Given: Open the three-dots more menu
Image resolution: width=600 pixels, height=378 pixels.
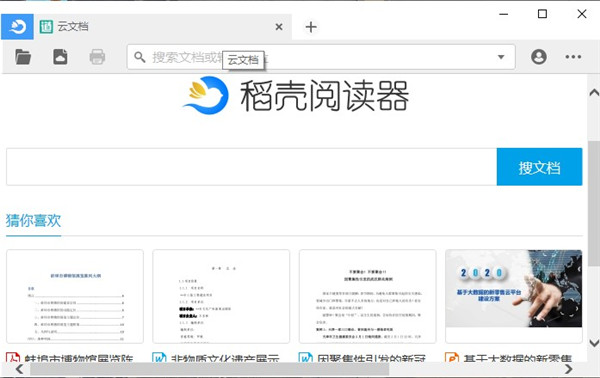Looking at the screenshot, I should pyautogui.click(x=573, y=57).
